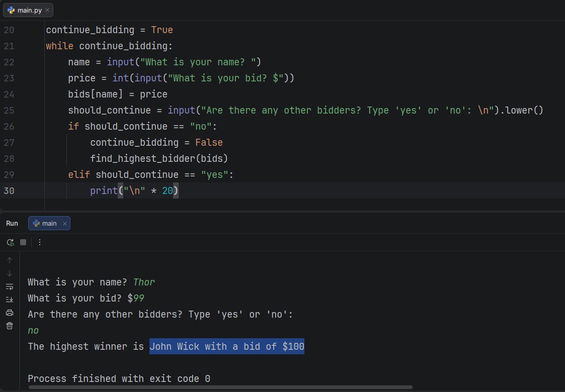Click the console input 'Thor'
Image resolution: width=565 pixels, height=392 pixels.
coord(144,282)
